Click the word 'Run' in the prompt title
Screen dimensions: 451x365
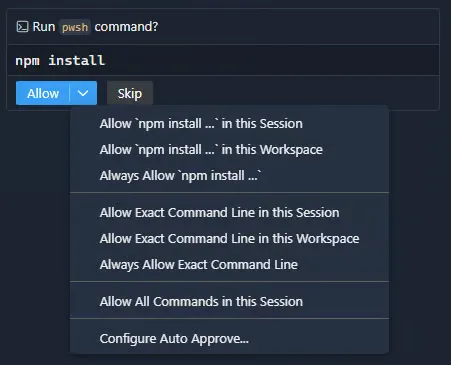(x=44, y=27)
